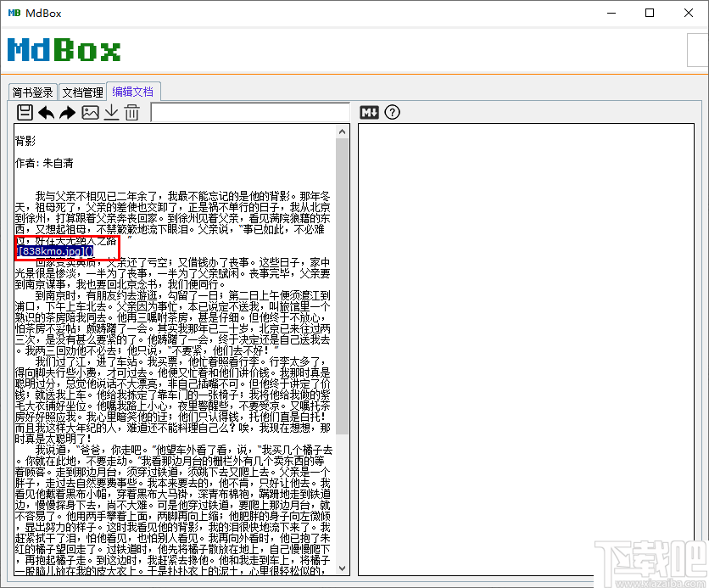
Task: Open help via the question mark icon
Action: 391,111
